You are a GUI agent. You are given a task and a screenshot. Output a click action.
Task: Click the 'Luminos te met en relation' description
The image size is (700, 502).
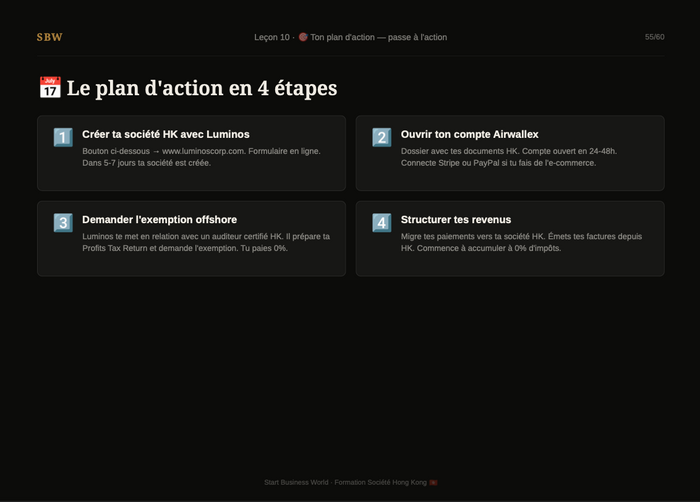click(206, 243)
